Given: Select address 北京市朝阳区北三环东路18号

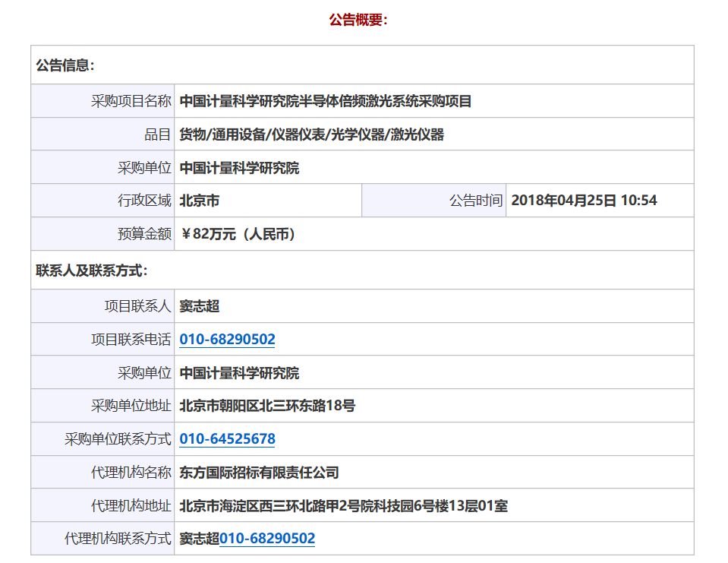Looking at the screenshot, I should [x=267, y=406].
